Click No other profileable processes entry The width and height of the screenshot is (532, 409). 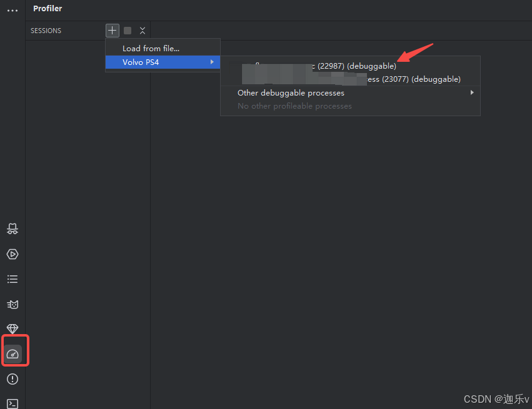(x=294, y=106)
